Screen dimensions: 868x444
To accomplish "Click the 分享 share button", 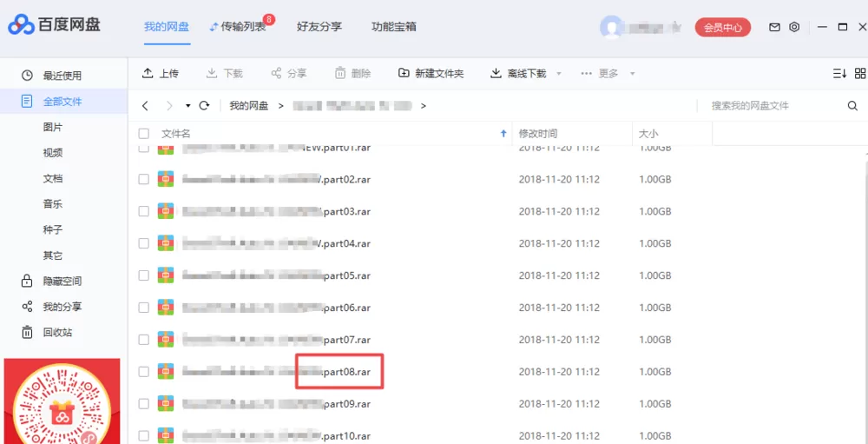I will click(288, 73).
